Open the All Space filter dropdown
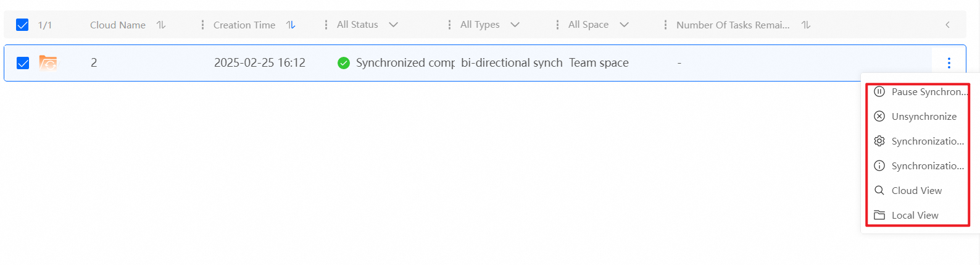 click(x=624, y=25)
